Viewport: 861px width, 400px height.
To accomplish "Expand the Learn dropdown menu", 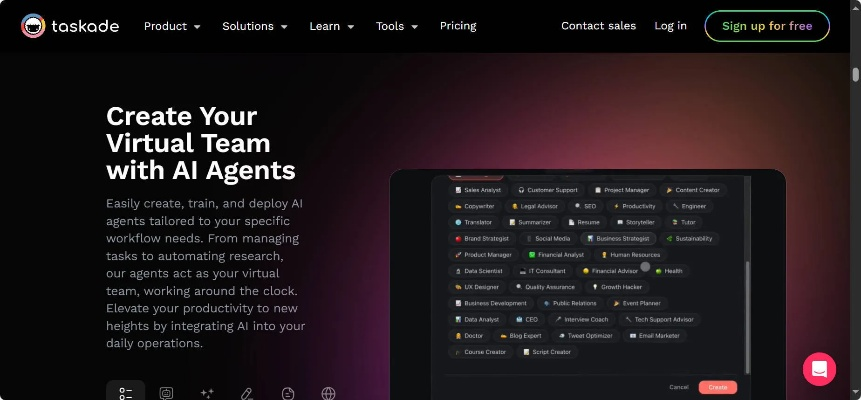I will pos(332,26).
